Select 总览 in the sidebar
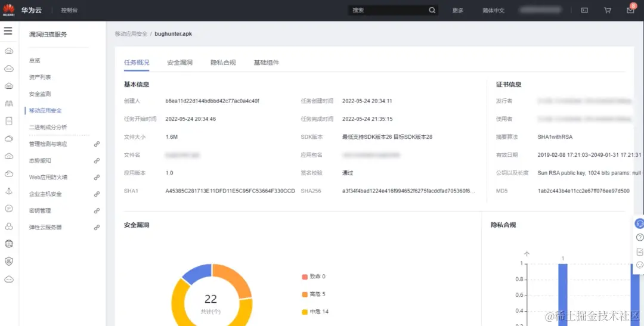644x326 pixels. (x=35, y=61)
